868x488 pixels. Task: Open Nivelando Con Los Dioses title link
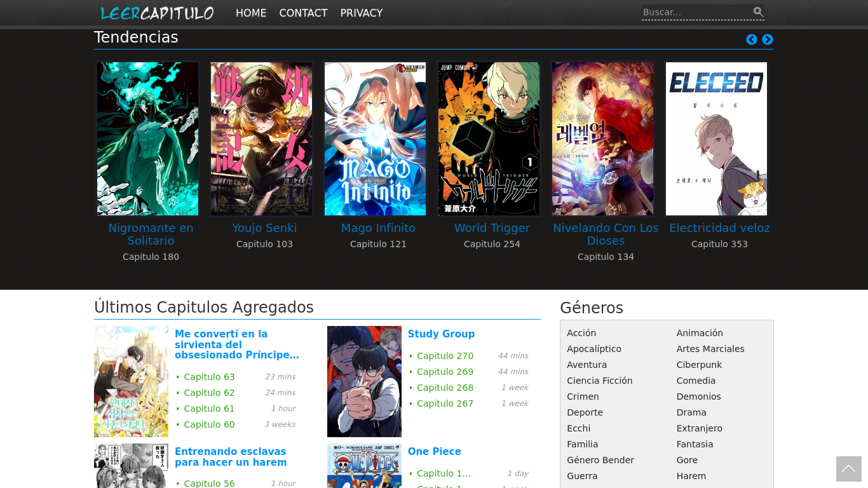point(606,234)
